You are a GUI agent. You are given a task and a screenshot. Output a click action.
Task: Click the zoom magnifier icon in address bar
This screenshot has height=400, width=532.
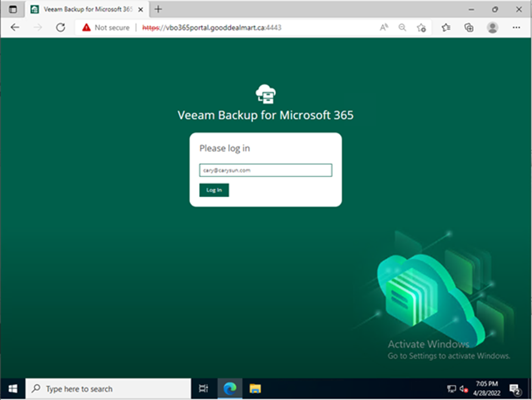[402, 27]
